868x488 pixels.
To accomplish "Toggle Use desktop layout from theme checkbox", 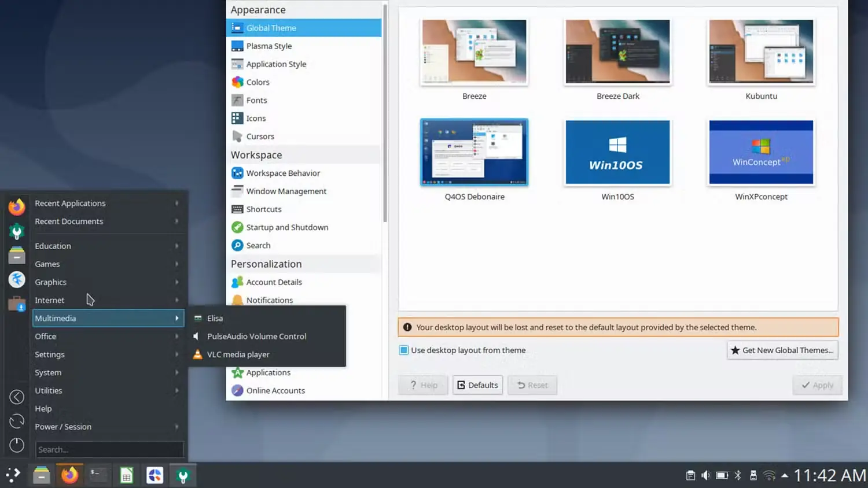I will 404,350.
